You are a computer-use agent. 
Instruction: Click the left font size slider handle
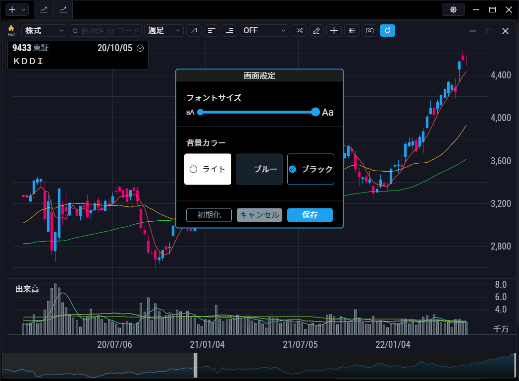(x=200, y=112)
